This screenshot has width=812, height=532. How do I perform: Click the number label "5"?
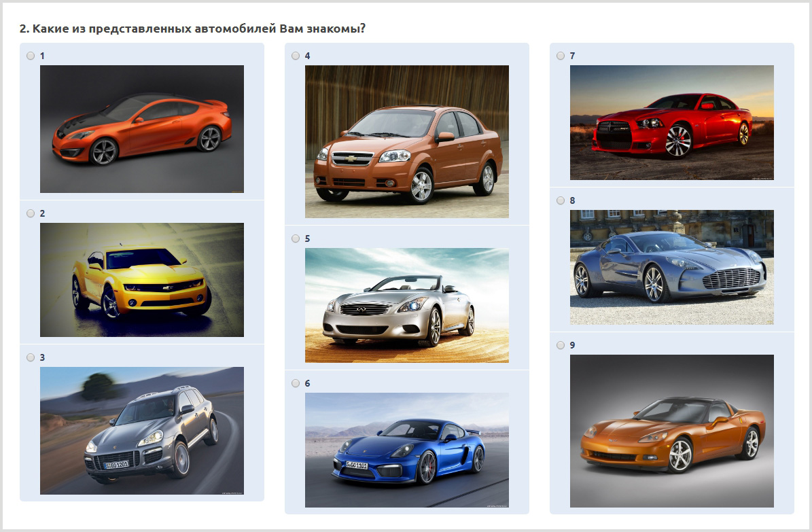tap(307, 238)
